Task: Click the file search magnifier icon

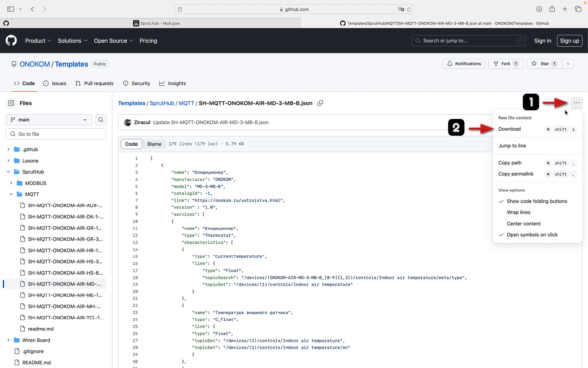Action: click(101, 120)
